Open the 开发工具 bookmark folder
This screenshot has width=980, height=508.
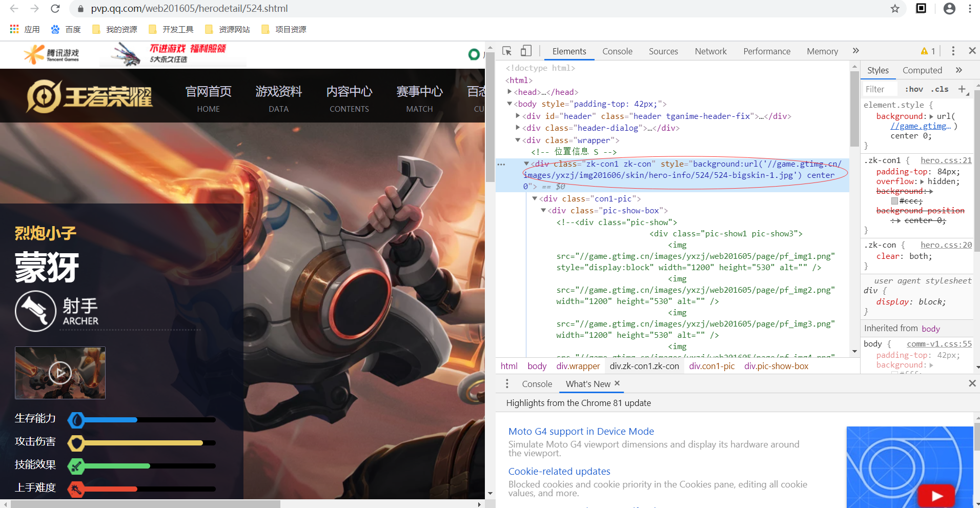[171, 29]
